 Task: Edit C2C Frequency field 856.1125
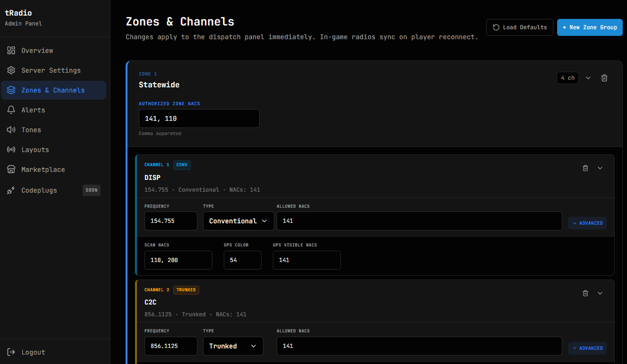pos(171,346)
